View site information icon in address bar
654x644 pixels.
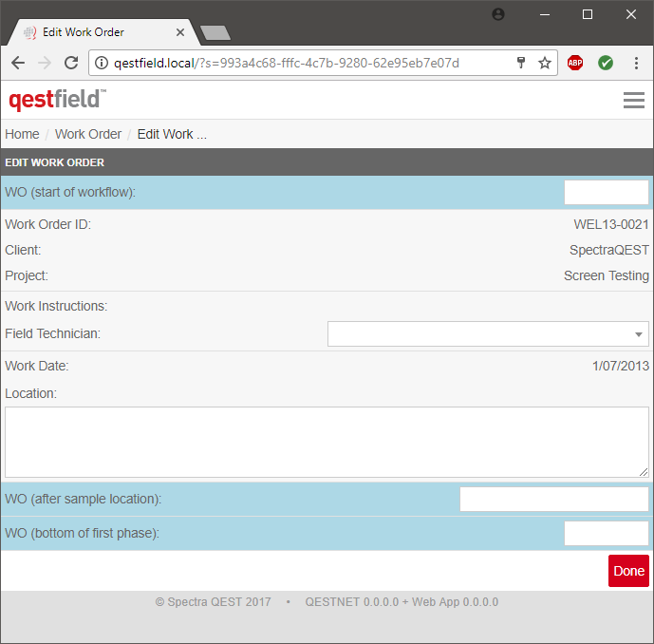[102, 63]
